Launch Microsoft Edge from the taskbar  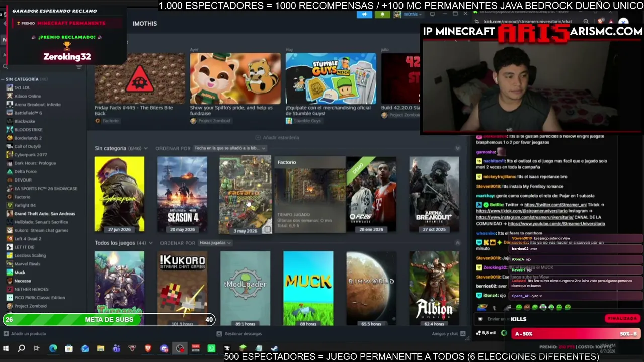point(53,348)
